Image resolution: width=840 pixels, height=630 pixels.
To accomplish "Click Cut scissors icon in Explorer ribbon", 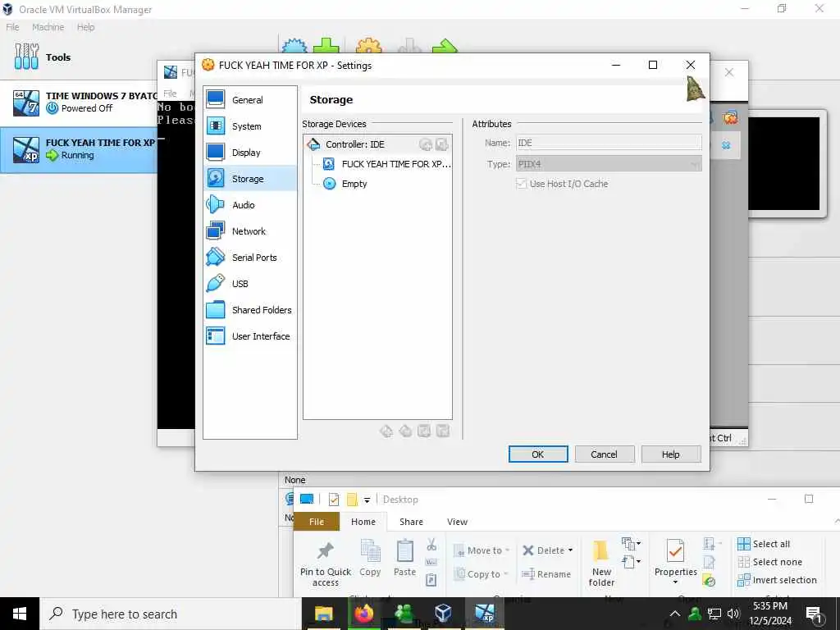I will coord(431,545).
